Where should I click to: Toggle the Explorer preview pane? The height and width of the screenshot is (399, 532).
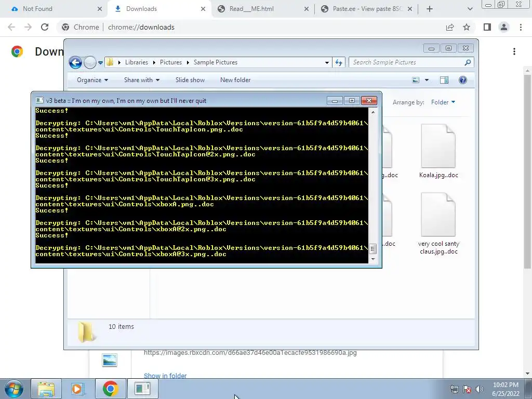click(x=444, y=80)
